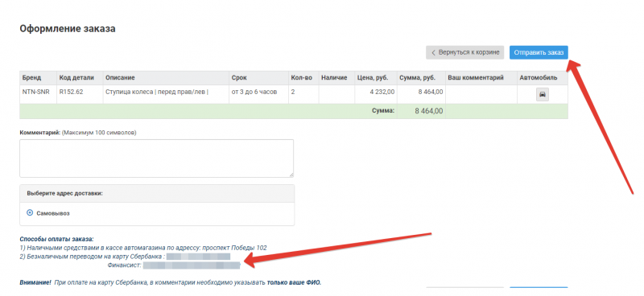The image size is (644, 296).
Task: Focus the Комментарий text area
Action: [156, 158]
